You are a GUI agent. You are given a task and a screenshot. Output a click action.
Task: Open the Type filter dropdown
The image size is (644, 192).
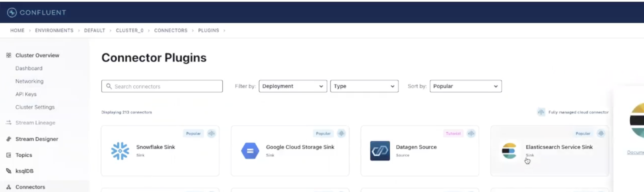tap(364, 86)
